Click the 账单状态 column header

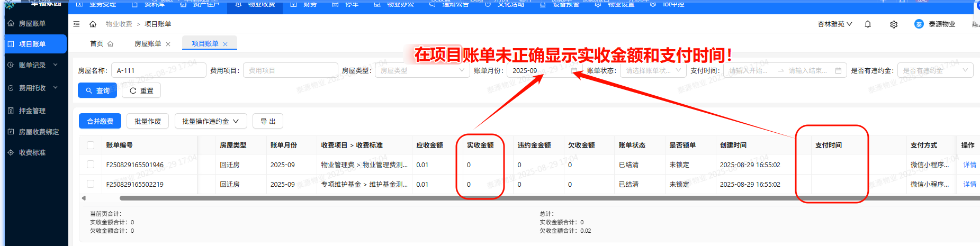[x=632, y=145]
